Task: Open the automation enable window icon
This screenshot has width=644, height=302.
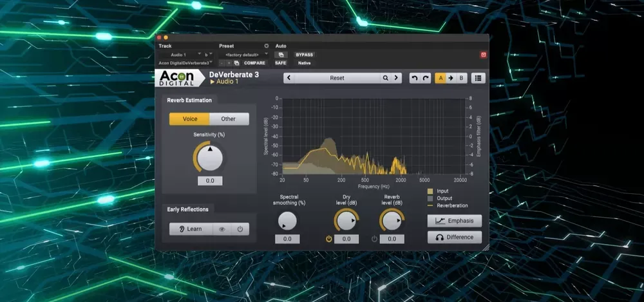Action: [281, 55]
